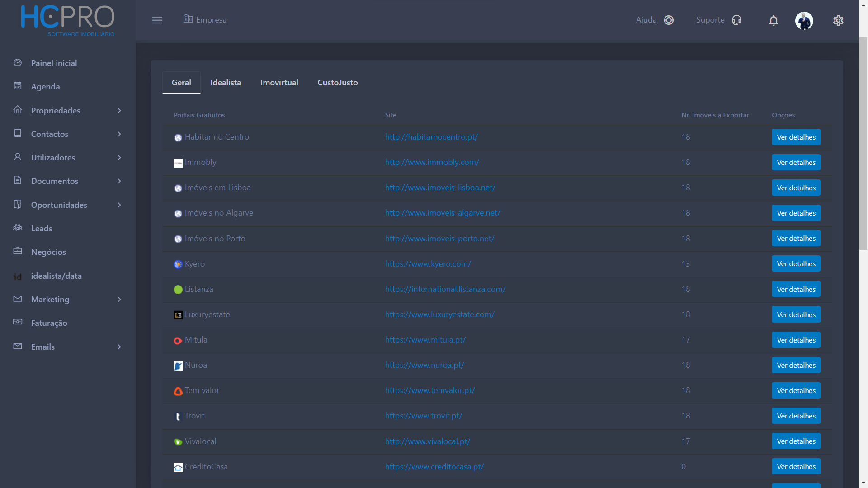This screenshot has width=868, height=488.
Task: Click the page vertical scrollbar thumb
Action: coord(863,144)
